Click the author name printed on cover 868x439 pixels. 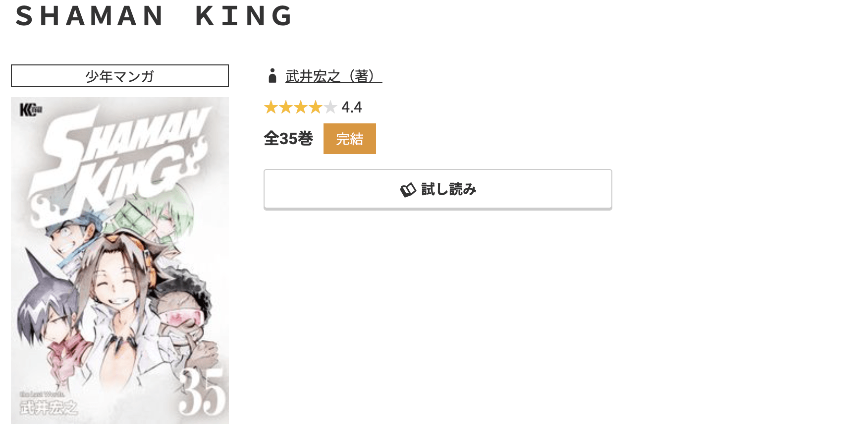tap(49, 408)
